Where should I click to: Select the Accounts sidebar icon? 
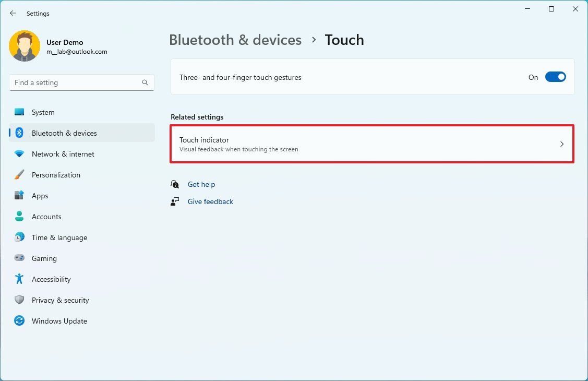(x=19, y=217)
